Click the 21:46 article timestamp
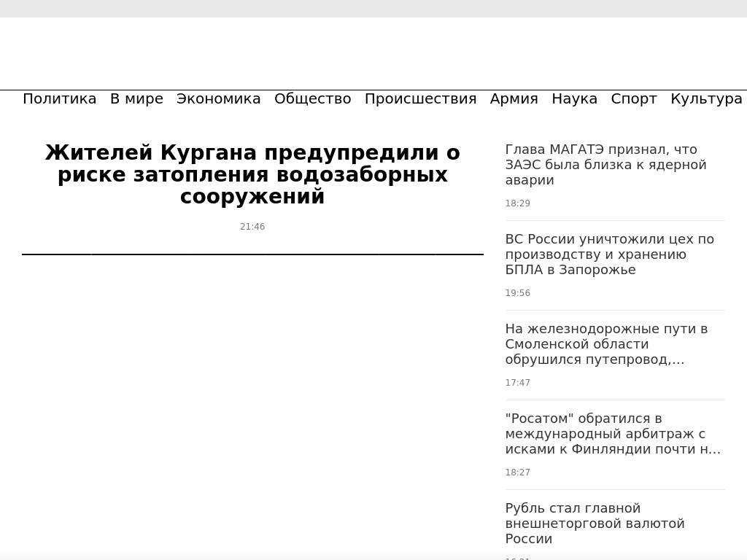Viewport: 747px width, 560px height. coord(252,227)
